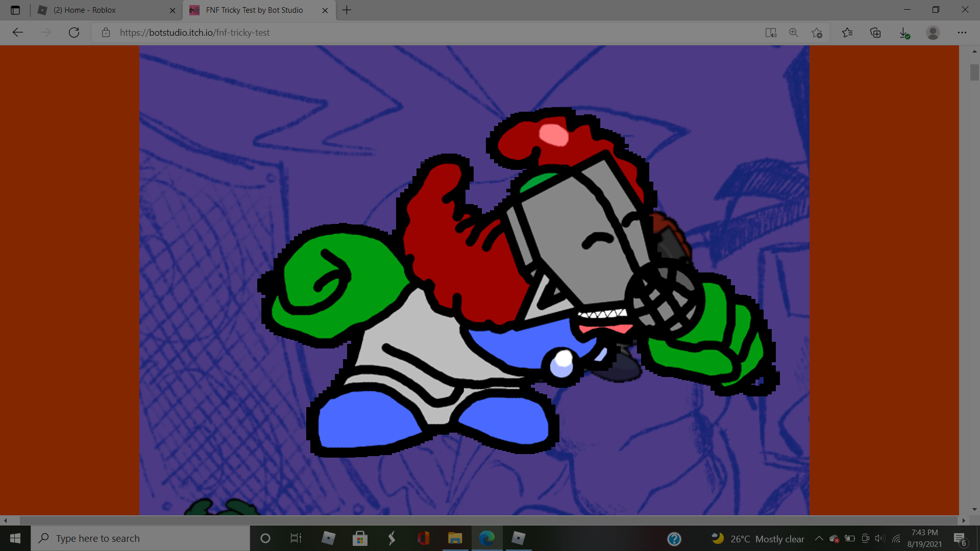Viewport: 980px width, 551px height.
Task: Open the Favorites list icon
Action: pos(847,33)
